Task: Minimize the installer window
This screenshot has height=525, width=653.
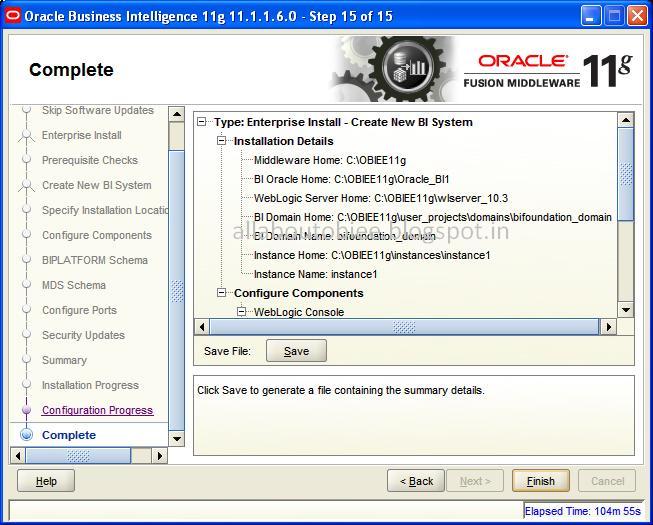Action: pos(591,16)
